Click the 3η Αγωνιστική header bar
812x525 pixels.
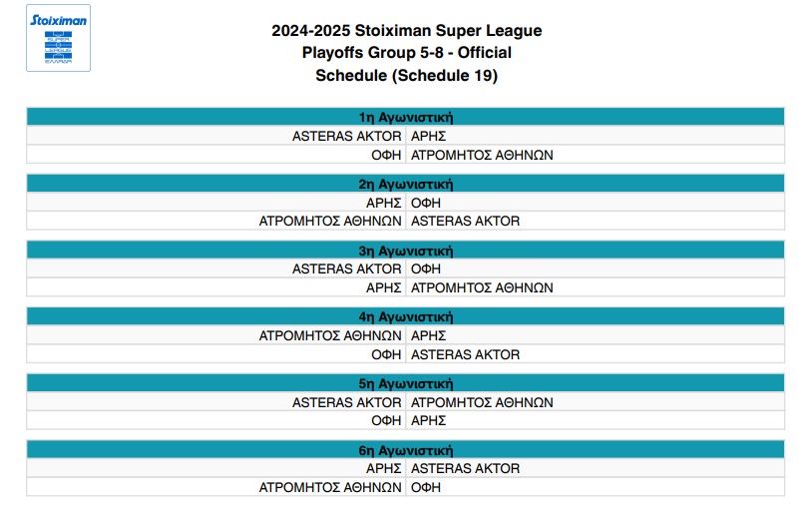click(405, 251)
